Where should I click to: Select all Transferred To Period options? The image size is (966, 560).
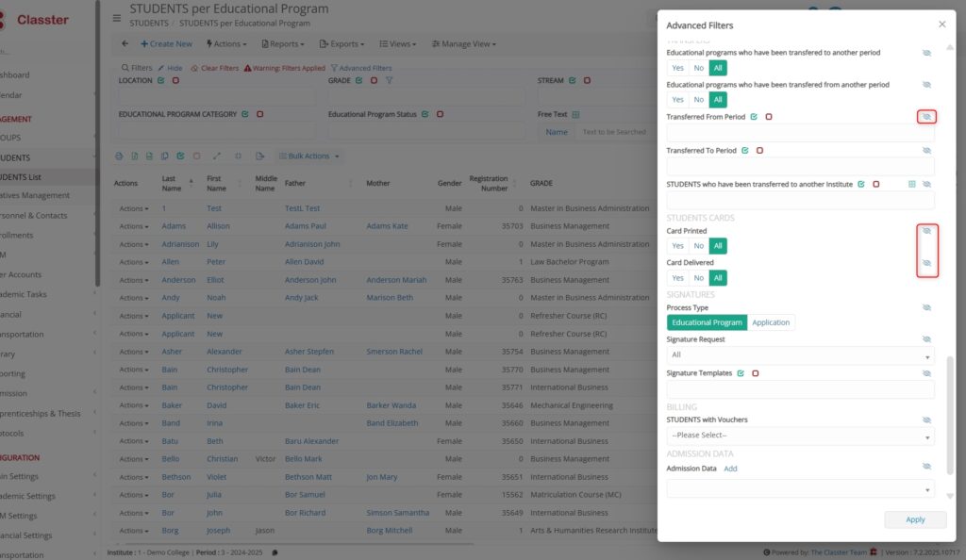(x=745, y=151)
